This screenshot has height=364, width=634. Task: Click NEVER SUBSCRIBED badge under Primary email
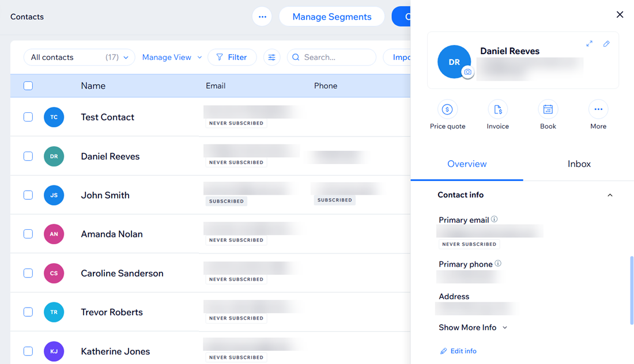(469, 244)
